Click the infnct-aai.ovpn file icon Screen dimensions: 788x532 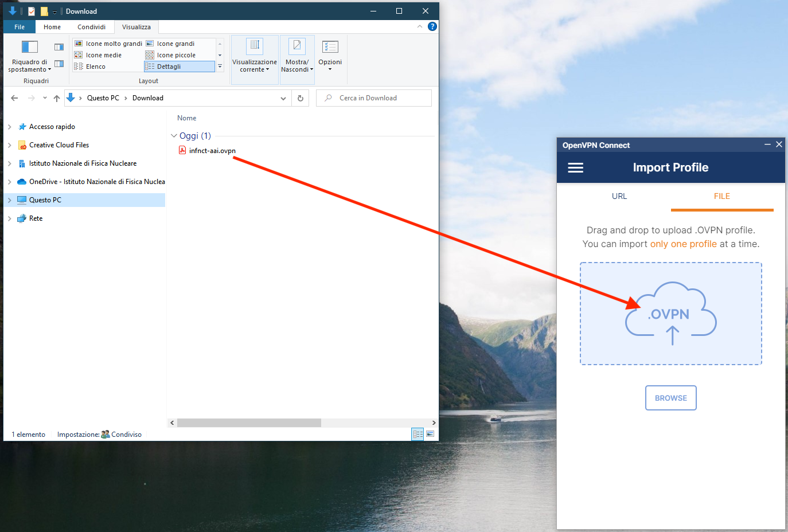click(182, 150)
